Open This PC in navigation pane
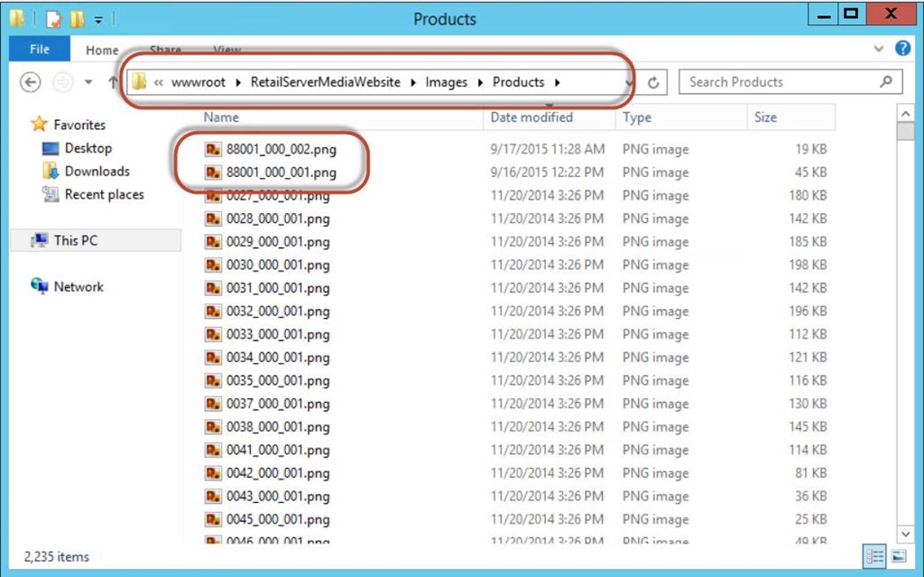924x577 pixels. pos(76,240)
